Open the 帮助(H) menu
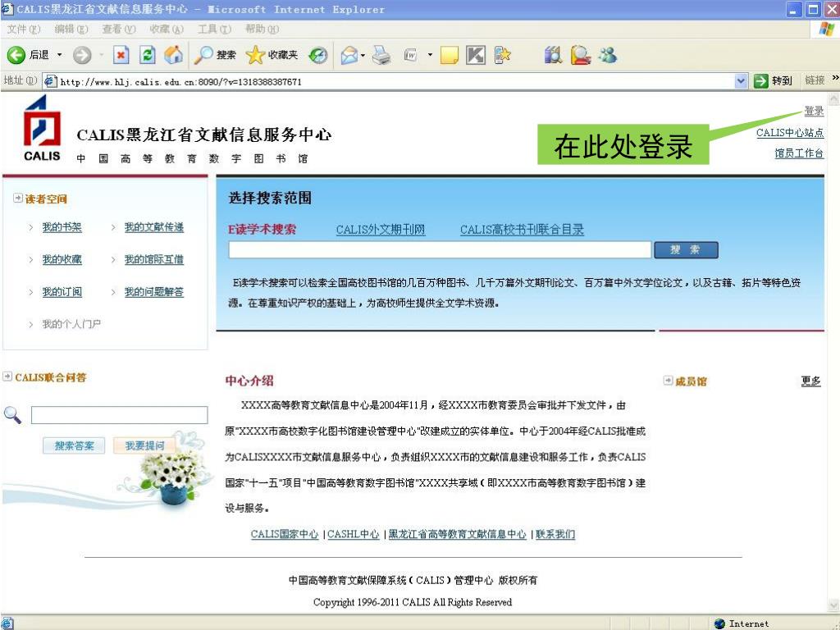Viewport: 840px width, 630px height. tap(262, 29)
